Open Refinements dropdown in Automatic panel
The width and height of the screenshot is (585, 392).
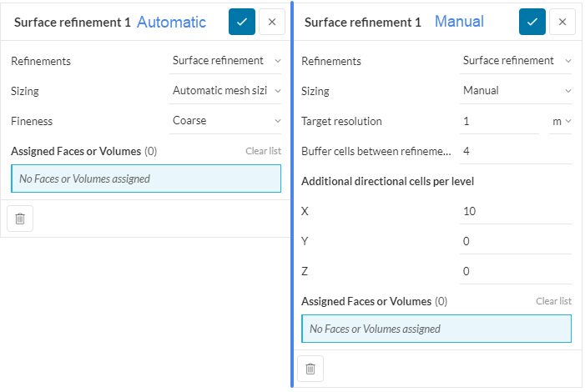click(x=226, y=61)
